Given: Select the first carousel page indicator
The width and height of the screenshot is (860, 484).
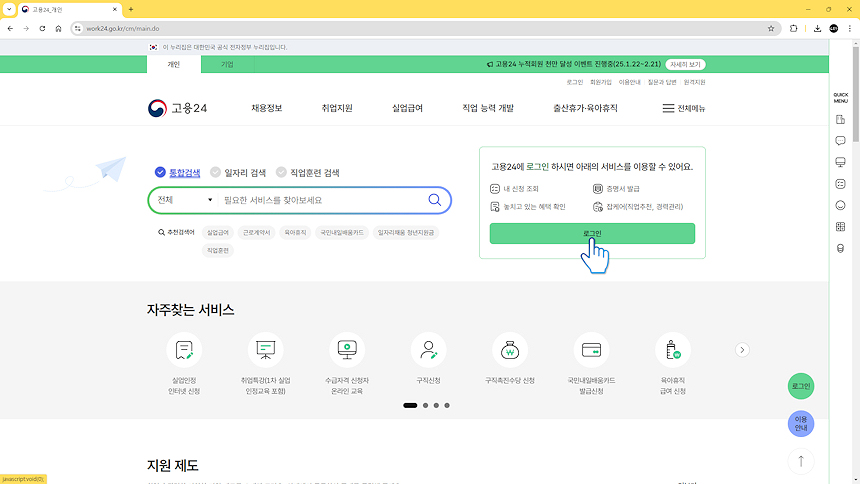Looking at the screenshot, I should [x=410, y=406].
